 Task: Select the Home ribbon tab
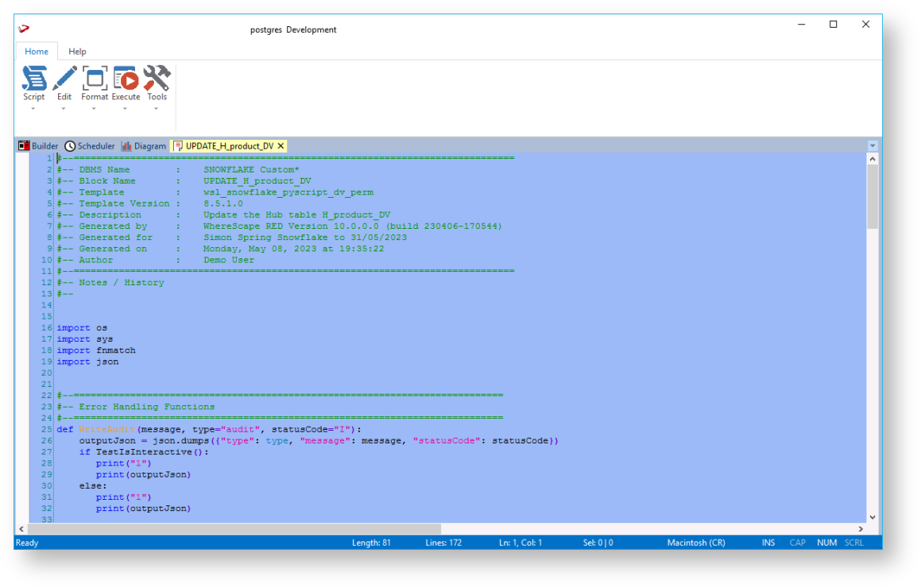[37, 52]
